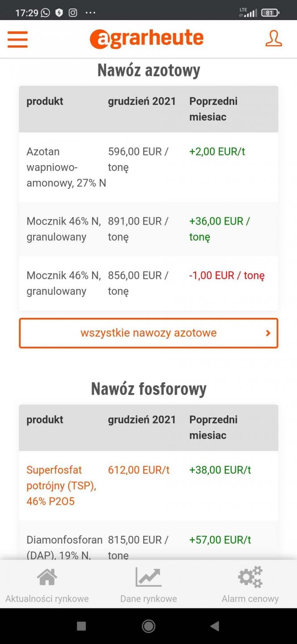Screen dimensions: 297x644
Task: Tap the user profile icon
Action: pyautogui.click(x=273, y=39)
